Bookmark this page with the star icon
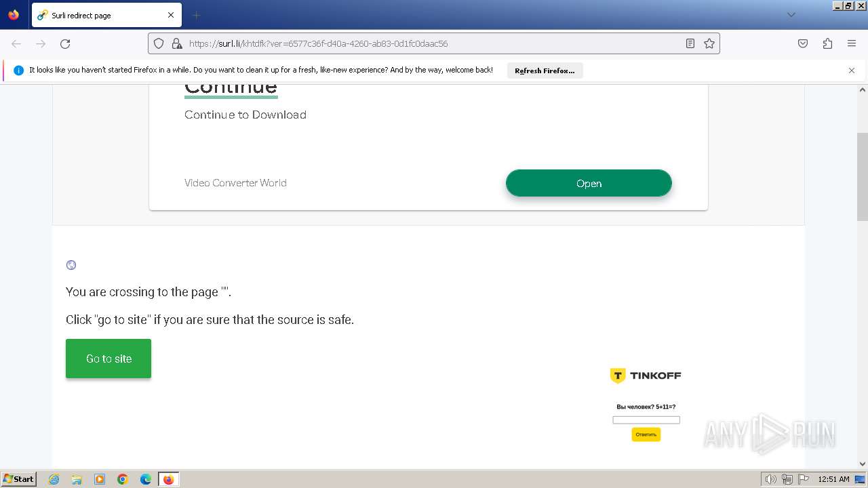 (x=709, y=43)
